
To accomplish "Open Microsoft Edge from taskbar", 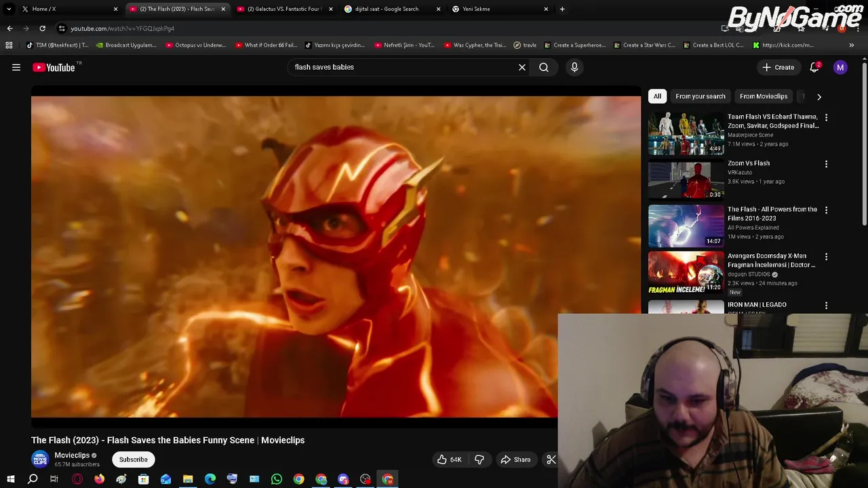I will point(210,479).
